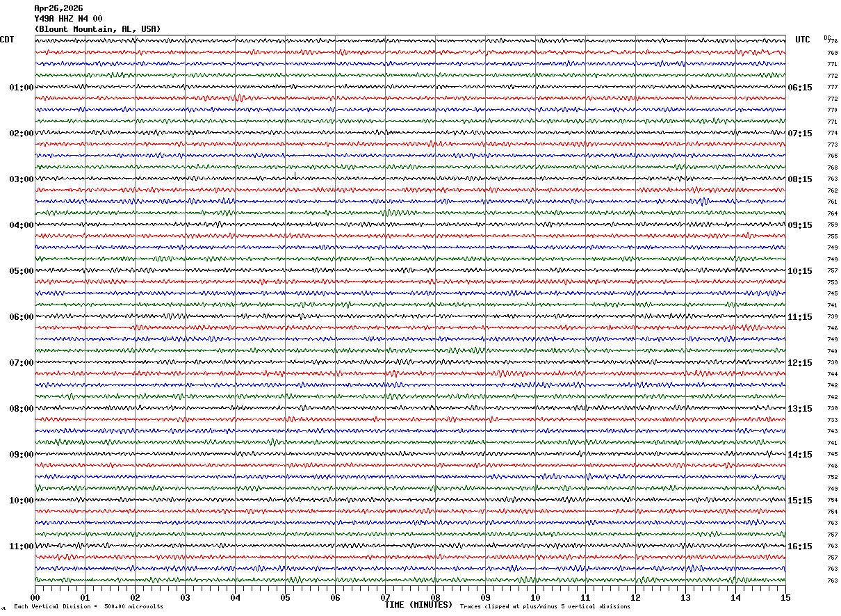Click minute axis tick label "05" at bottom
The width and height of the screenshot is (841, 616).
point(285,597)
